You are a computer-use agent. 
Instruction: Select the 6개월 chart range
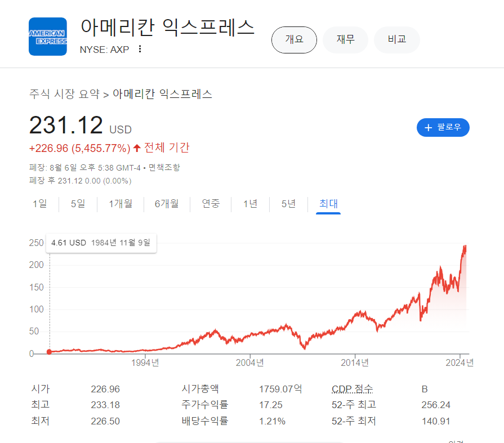click(x=167, y=204)
